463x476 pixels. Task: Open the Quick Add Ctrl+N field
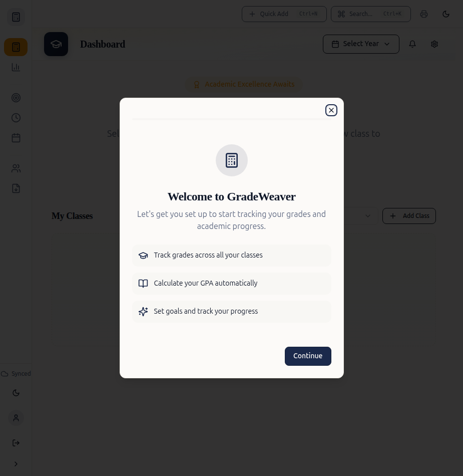click(284, 14)
